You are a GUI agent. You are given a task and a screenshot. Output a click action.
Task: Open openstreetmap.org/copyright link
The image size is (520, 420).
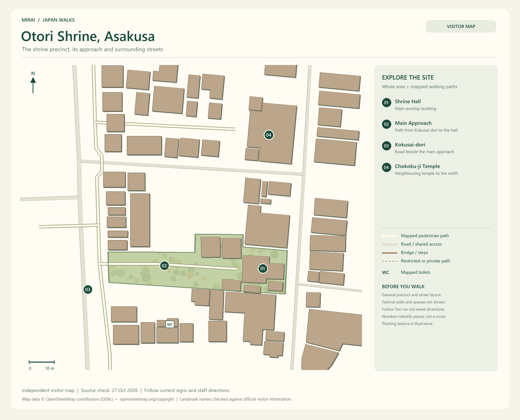pyautogui.click(x=147, y=399)
